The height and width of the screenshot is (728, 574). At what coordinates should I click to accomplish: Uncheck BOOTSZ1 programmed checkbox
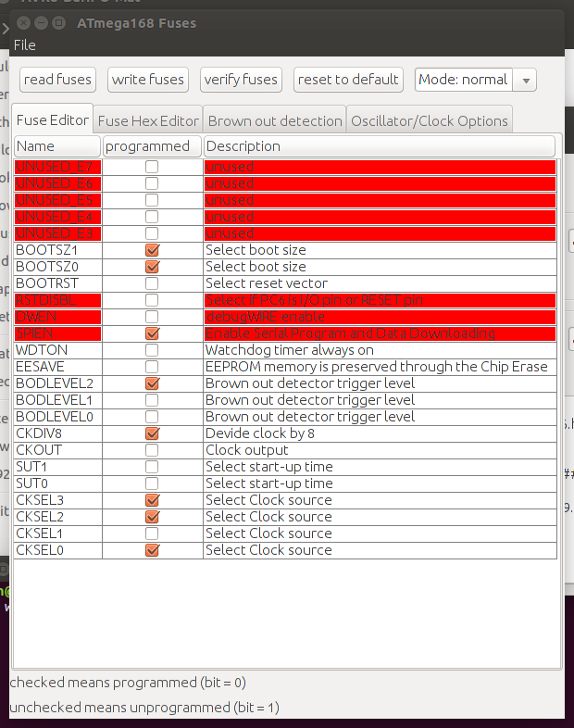(152, 250)
